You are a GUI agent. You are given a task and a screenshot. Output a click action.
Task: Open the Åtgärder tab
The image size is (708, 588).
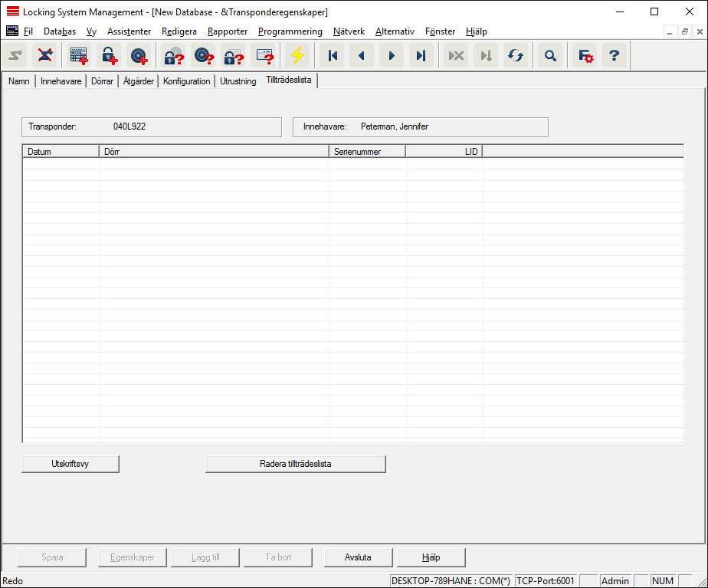click(138, 81)
